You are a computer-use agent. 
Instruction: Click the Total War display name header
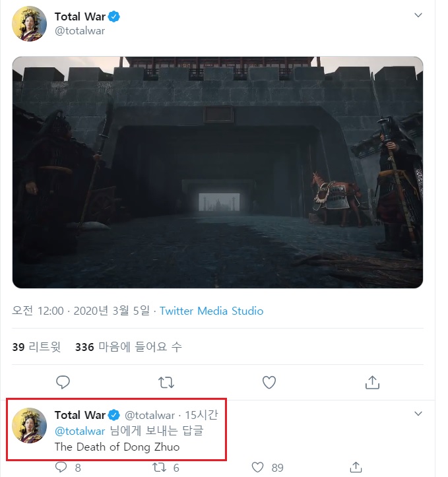pyautogui.click(x=80, y=16)
